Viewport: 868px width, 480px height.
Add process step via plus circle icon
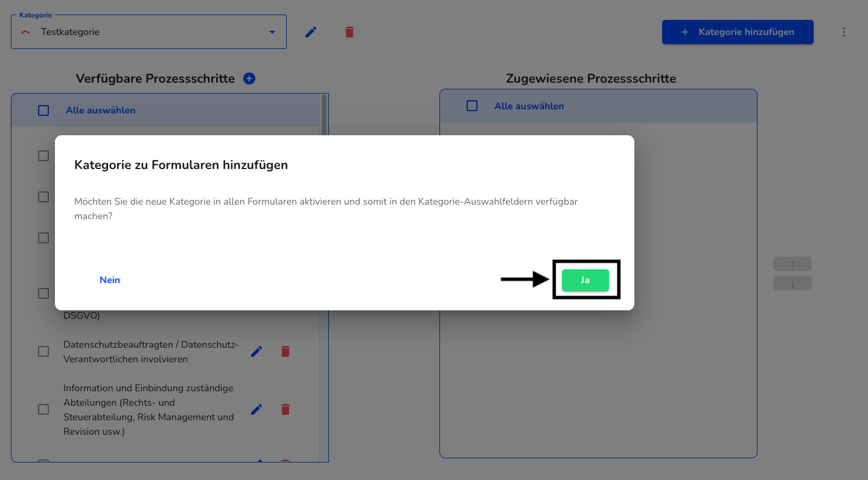tap(249, 78)
